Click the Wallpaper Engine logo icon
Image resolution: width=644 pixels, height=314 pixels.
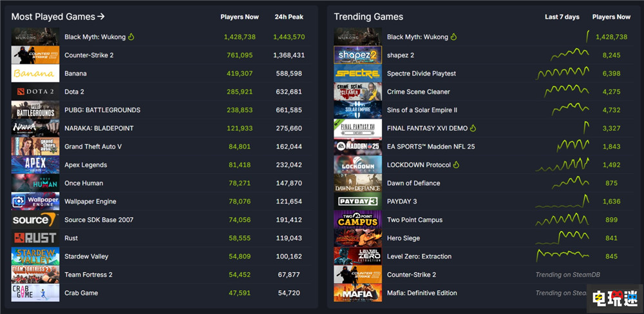(x=35, y=202)
